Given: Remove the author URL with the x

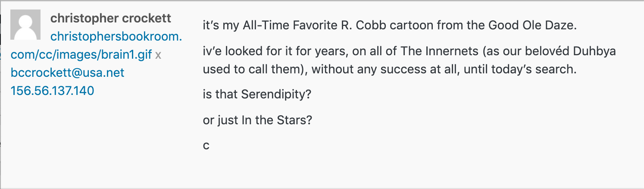Looking at the screenshot, I should (x=158, y=55).
